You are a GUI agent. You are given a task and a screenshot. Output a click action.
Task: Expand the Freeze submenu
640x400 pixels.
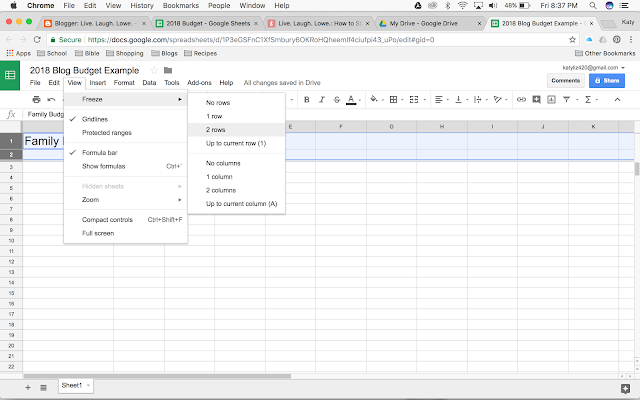pyautogui.click(x=126, y=99)
